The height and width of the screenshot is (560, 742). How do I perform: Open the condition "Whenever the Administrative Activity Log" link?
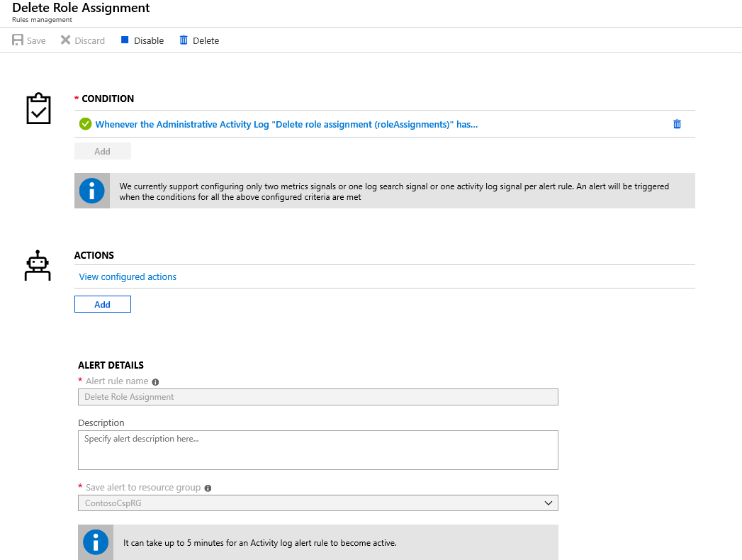(x=286, y=125)
